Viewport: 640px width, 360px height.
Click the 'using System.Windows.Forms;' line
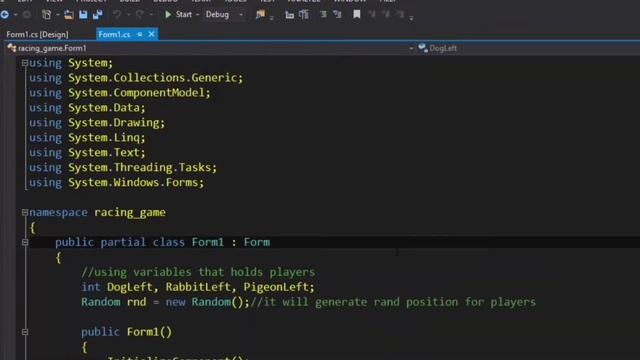116,182
